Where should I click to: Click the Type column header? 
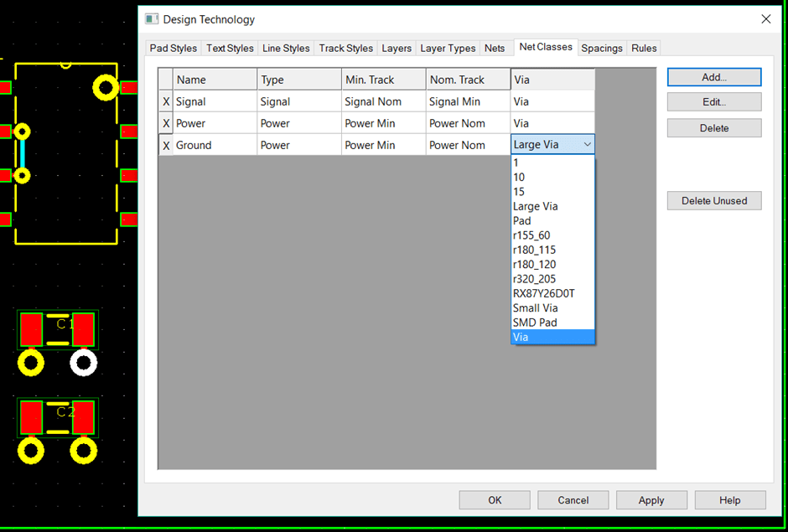click(299, 80)
